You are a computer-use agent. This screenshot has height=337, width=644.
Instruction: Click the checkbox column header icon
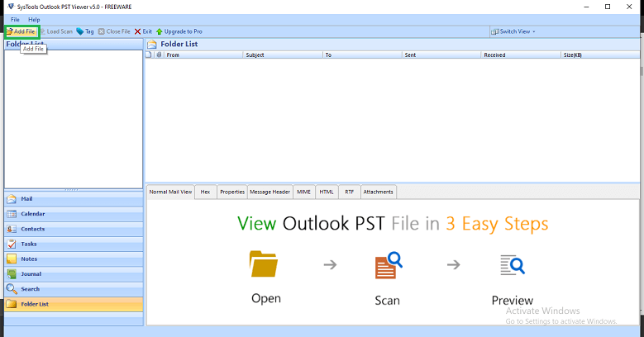pyautogui.click(x=149, y=55)
